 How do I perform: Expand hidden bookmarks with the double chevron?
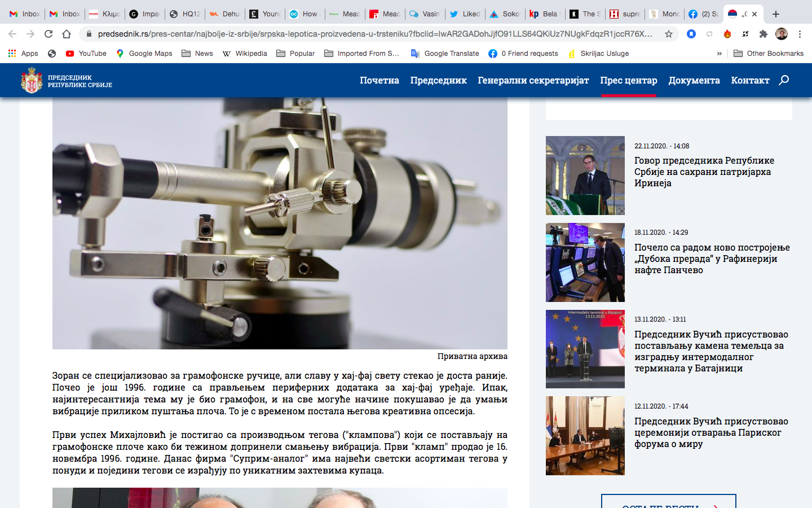pos(719,54)
